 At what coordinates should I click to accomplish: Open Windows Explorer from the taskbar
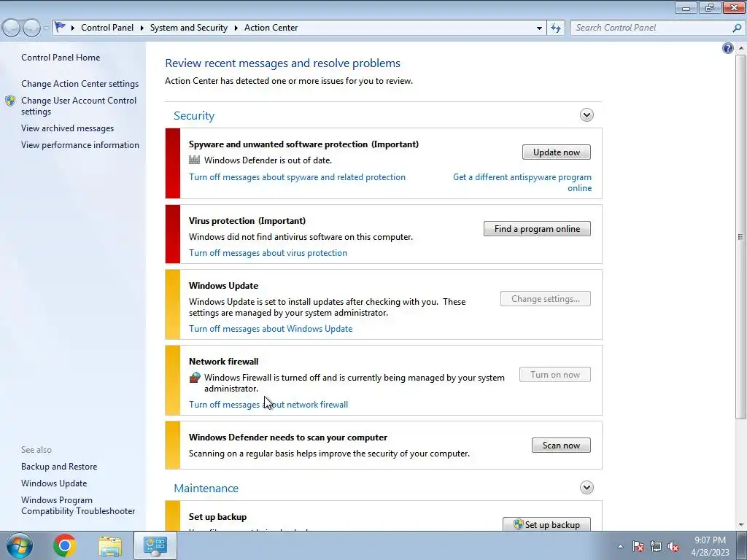pos(110,545)
